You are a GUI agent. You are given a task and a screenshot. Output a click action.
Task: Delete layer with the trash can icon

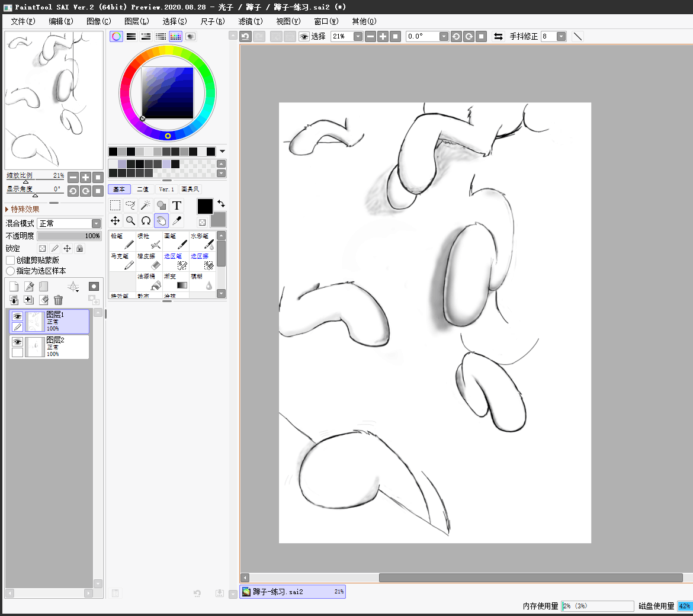(x=58, y=300)
